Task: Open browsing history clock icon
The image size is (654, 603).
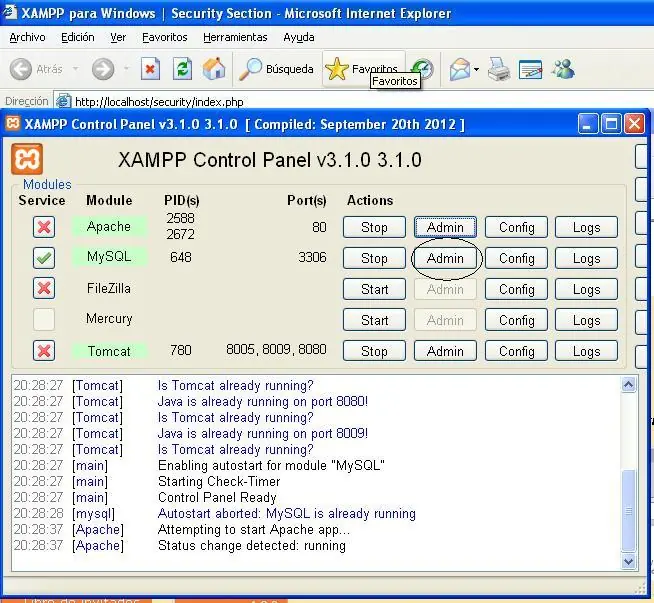Action: click(424, 67)
